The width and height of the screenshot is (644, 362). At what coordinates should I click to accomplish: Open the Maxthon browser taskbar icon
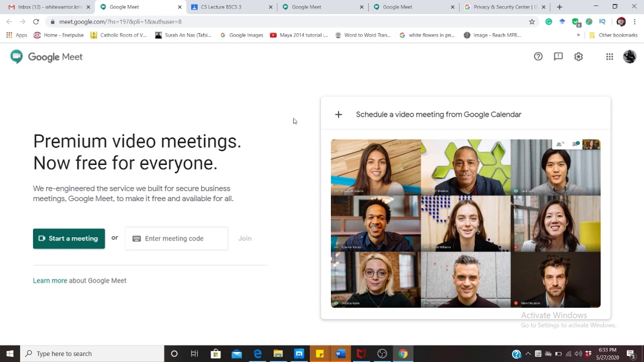(x=299, y=353)
